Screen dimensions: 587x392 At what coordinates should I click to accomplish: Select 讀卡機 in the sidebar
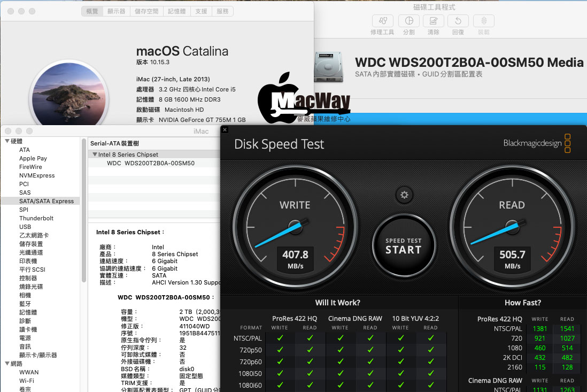[28, 329]
